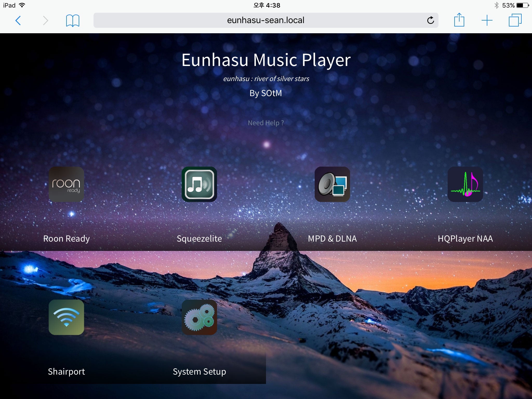Open the Shairport wifi icon
Image resolution: width=532 pixels, height=399 pixels.
click(x=66, y=317)
